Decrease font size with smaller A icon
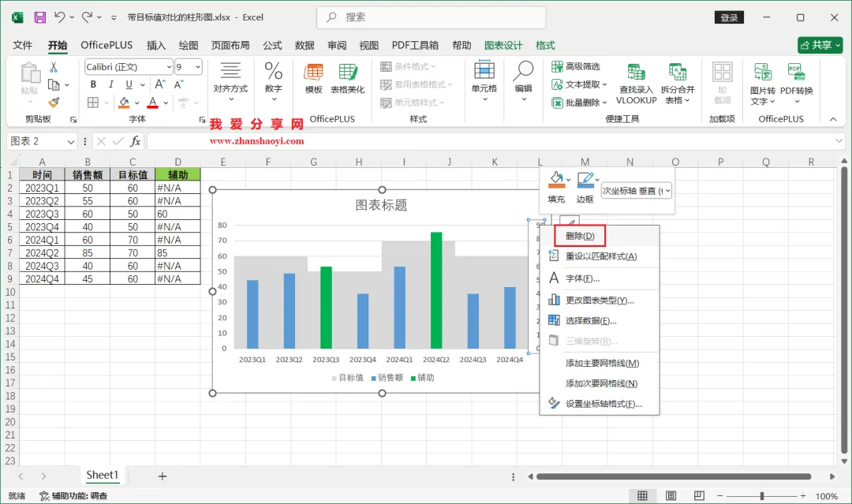The height and width of the screenshot is (504, 852). 178,84
